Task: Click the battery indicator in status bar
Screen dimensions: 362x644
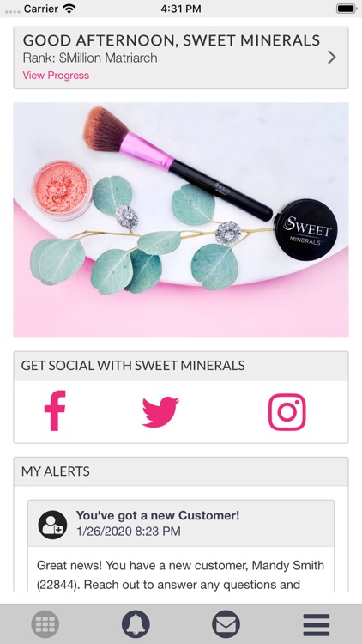Action: click(x=347, y=9)
